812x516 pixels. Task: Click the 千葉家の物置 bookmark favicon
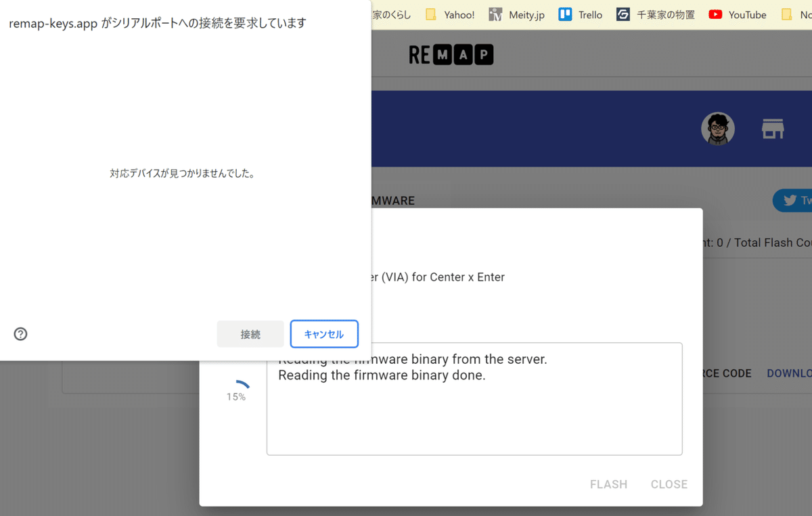[x=623, y=14]
